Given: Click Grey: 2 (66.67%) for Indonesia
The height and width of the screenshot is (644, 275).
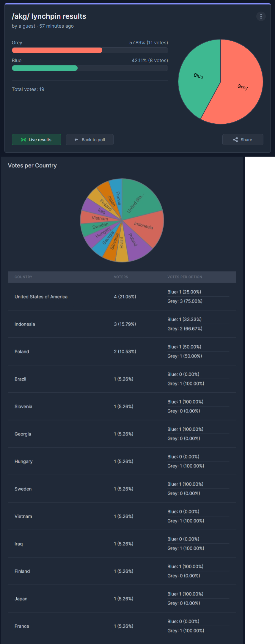Looking at the screenshot, I should click(185, 329).
